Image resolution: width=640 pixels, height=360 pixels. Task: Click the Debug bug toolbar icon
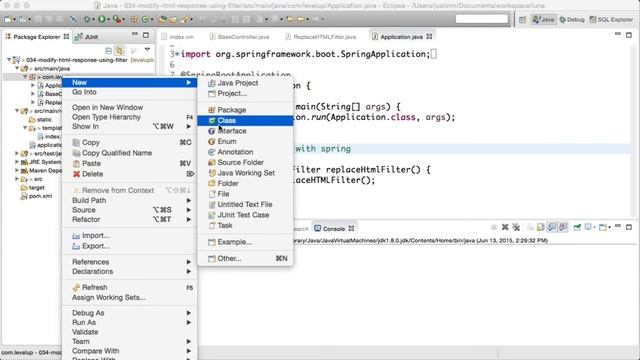pos(87,19)
